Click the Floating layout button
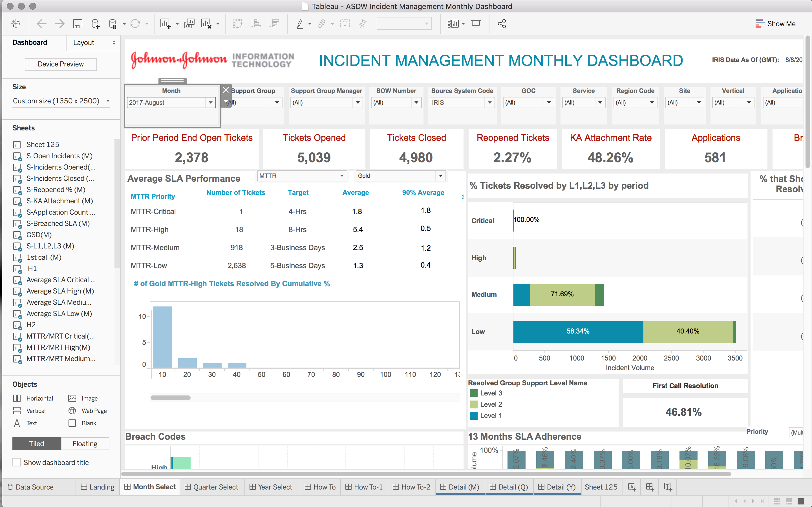This screenshot has width=812, height=507. click(x=84, y=443)
